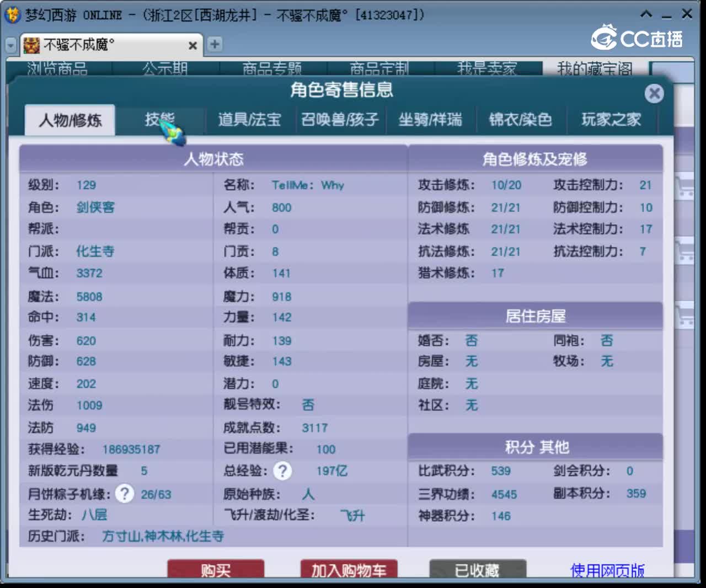This screenshot has height=588, width=706.
Task: Click the 剑侠客 role value
Action: pos(95,207)
